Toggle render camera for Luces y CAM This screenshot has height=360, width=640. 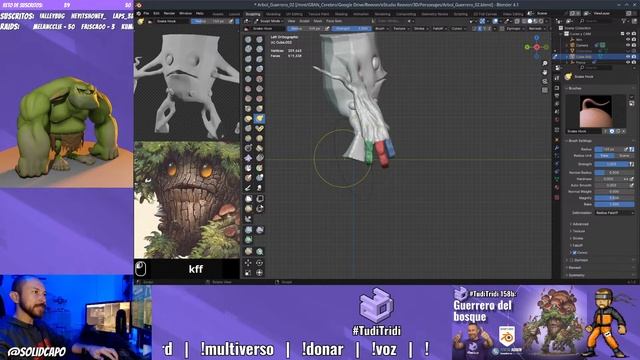pos(634,34)
